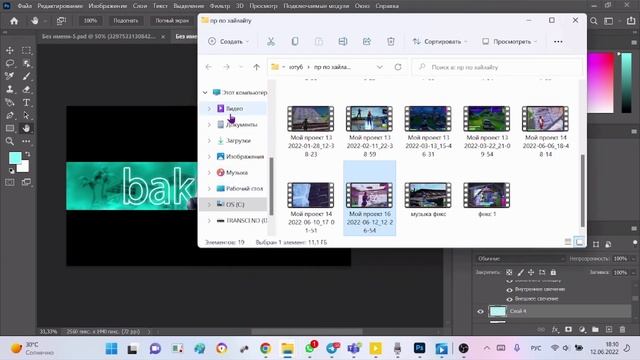This screenshot has height=360, width=640.
Task: Change the screen mode at toolbox bottom
Action: (x=26, y=182)
